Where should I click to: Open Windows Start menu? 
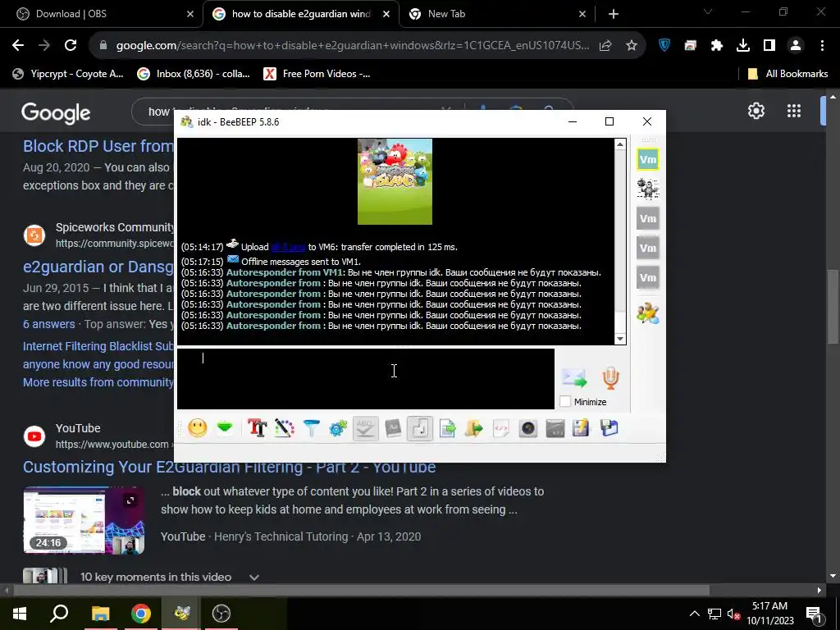(x=20, y=613)
